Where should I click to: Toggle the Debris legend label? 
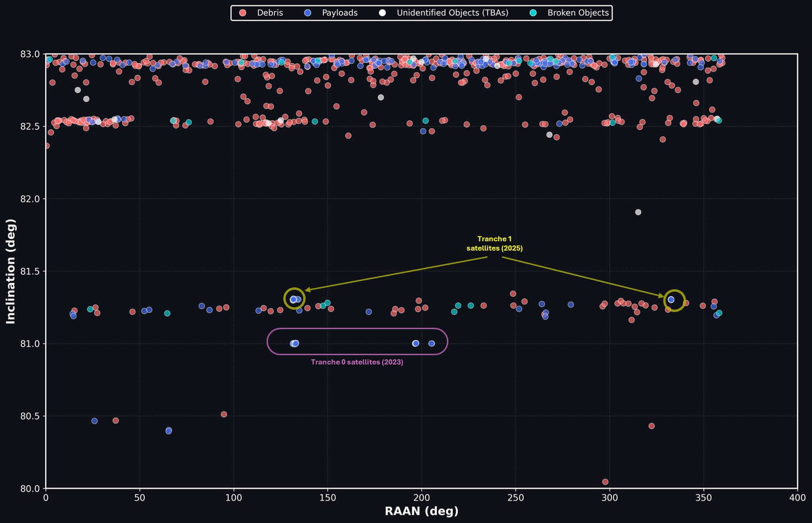click(x=270, y=13)
